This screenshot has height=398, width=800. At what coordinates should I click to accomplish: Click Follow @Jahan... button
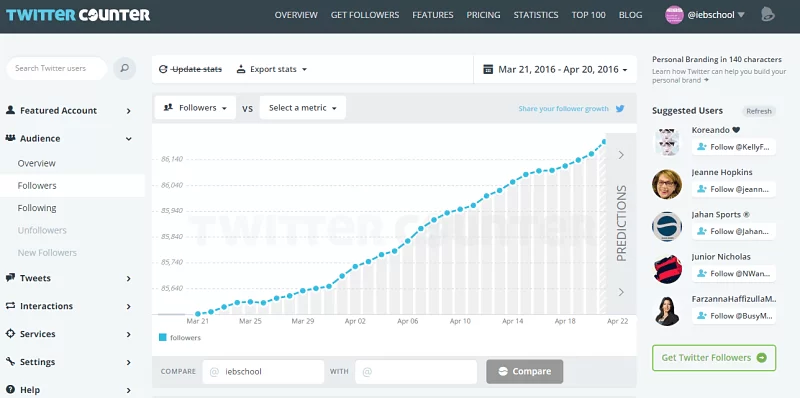coord(734,231)
